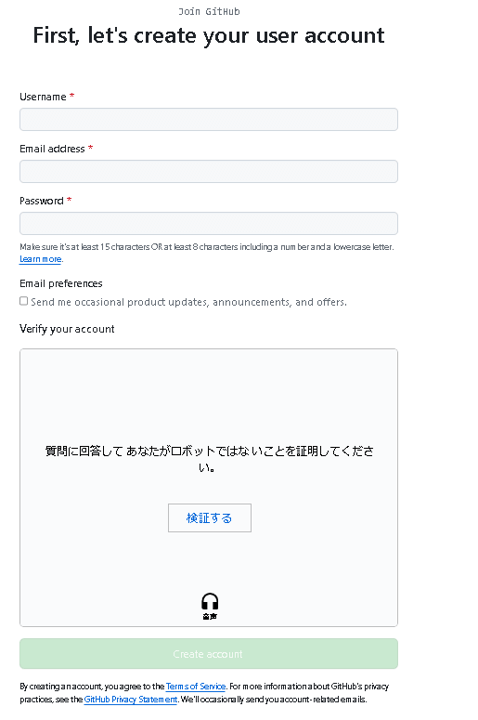Open the GitHub Privacy Statement link
Screen dimensions: 478x720
click(x=130, y=699)
